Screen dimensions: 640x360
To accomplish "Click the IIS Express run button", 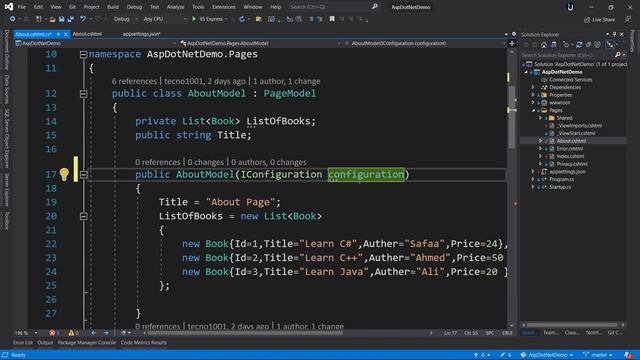I will [209, 19].
